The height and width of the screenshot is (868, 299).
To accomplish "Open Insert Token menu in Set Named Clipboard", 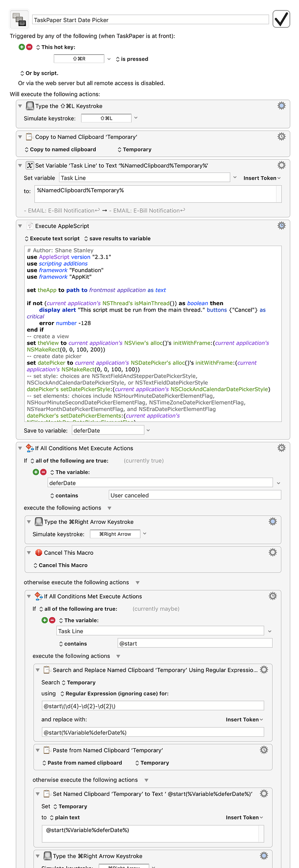I will click(244, 817).
